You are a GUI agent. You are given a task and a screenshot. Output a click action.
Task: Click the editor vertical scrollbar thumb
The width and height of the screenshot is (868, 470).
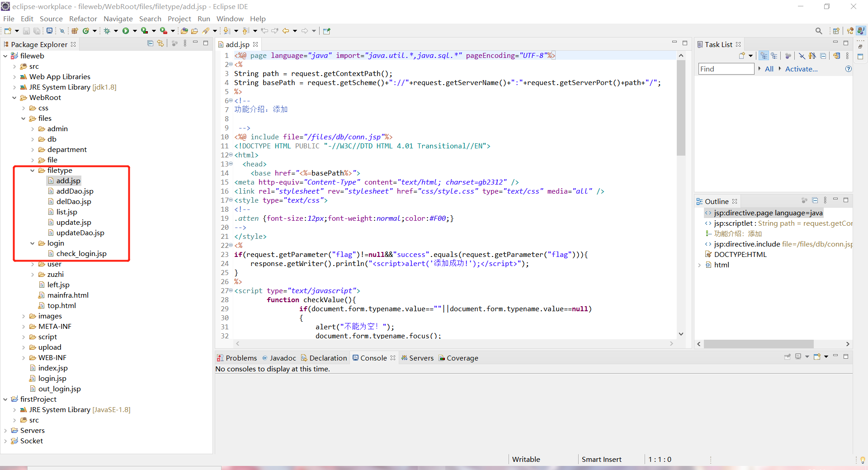[681, 108]
